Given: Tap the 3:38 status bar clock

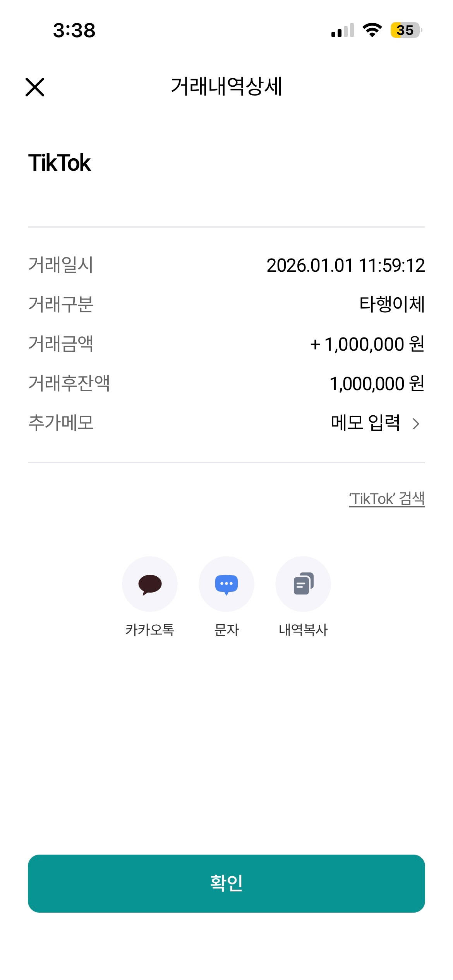Looking at the screenshot, I should (74, 30).
